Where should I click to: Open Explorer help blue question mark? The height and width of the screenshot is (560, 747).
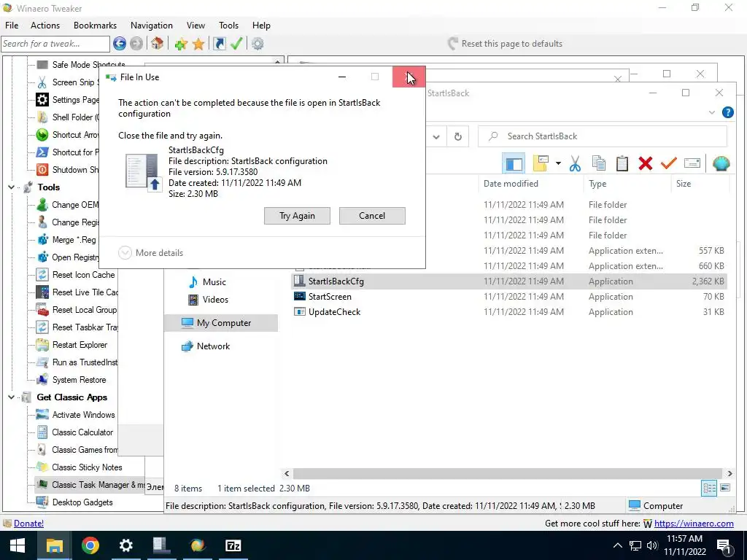pyautogui.click(x=728, y=112)
